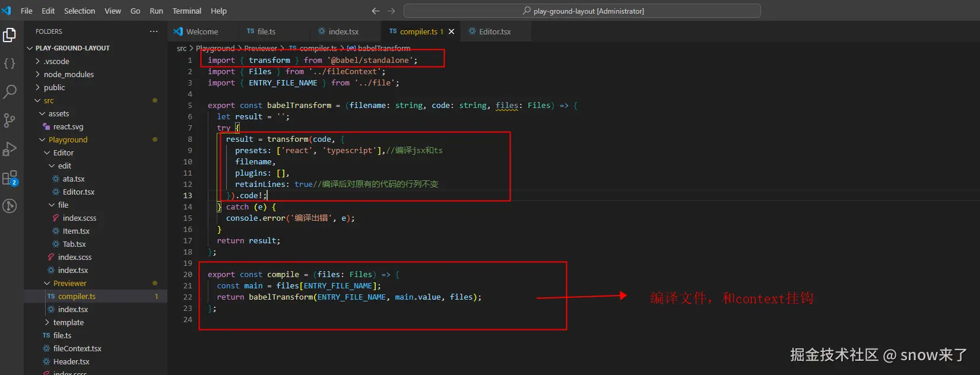Open the curly braces activity bar icon

tap(9, 63)
